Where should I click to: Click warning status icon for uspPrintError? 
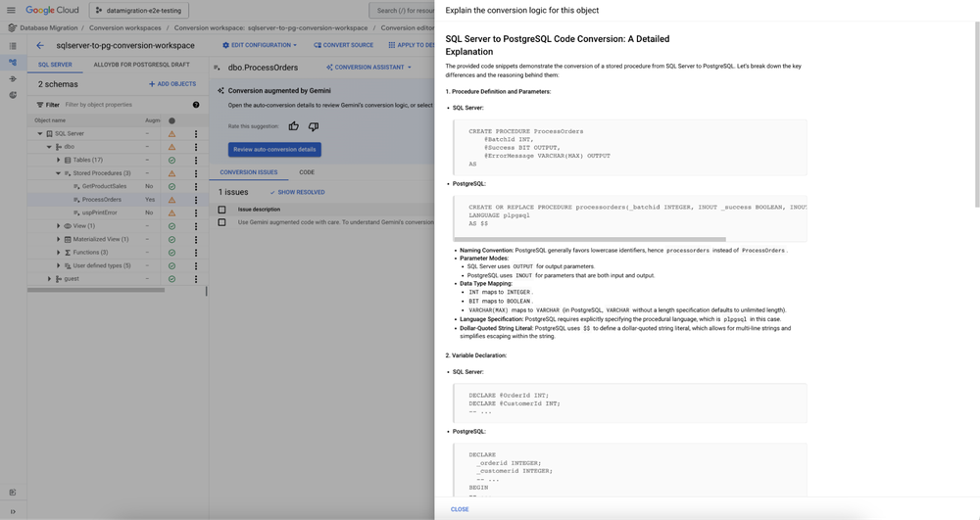[x=171, y=213]
